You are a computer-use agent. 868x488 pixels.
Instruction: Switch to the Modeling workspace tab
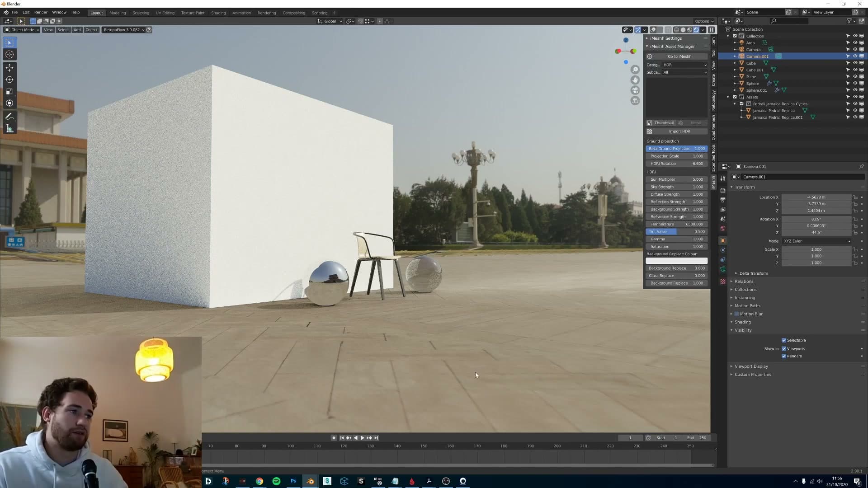(x=118, y=13)
